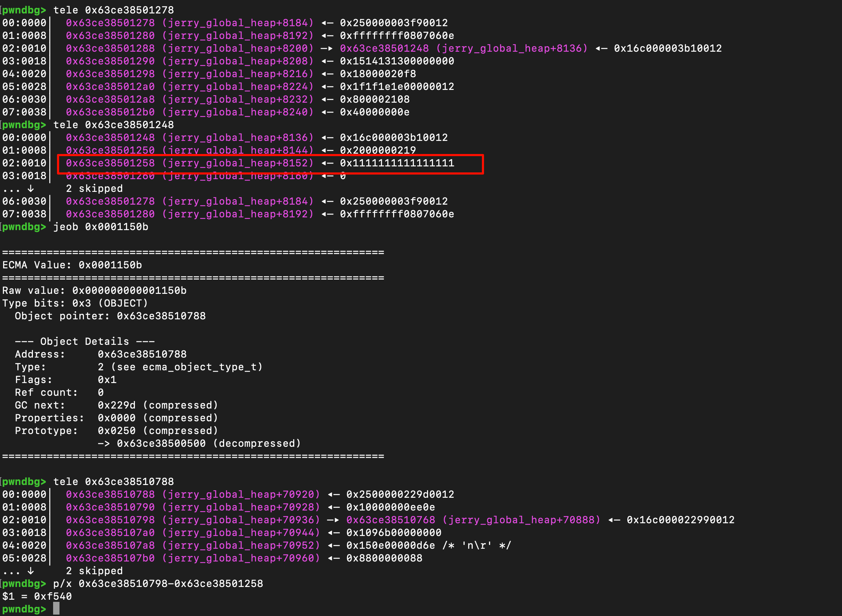Click the decompressed prototype address 0x63ce38500500
The height and width of the screenshot is (616, 842).
[161, 443]
